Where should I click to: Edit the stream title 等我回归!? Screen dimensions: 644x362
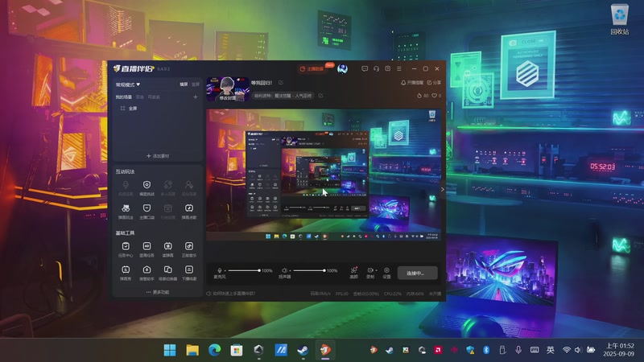(x=281, y=83)
